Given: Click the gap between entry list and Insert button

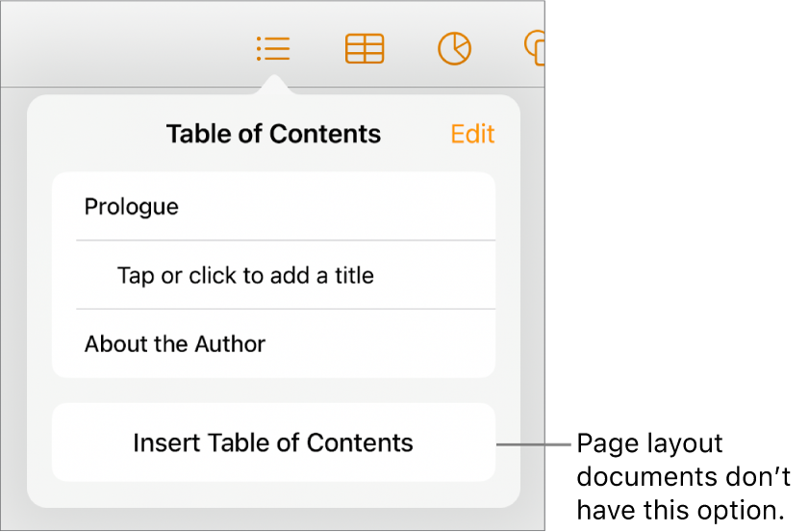Looking at the screenshot, I should (273, 391).
